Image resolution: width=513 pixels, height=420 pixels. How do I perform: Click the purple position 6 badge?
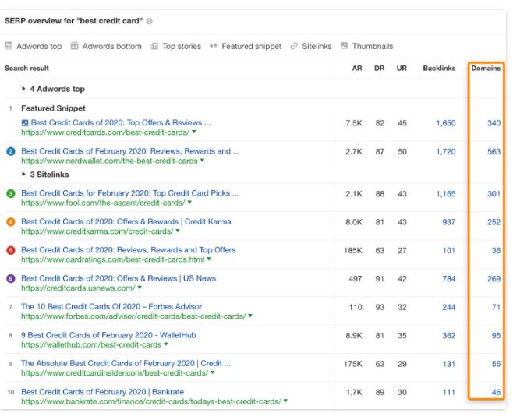[x=11, y=279]
